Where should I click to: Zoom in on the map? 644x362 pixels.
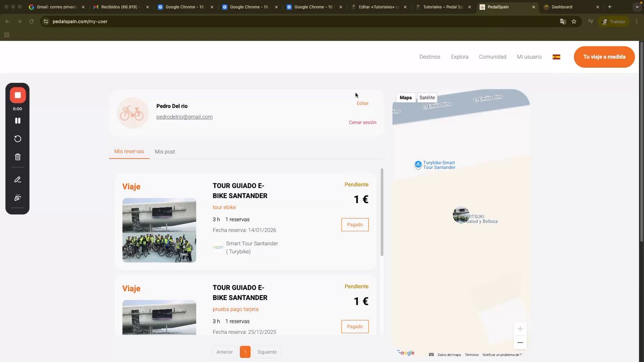pos(520,329)
